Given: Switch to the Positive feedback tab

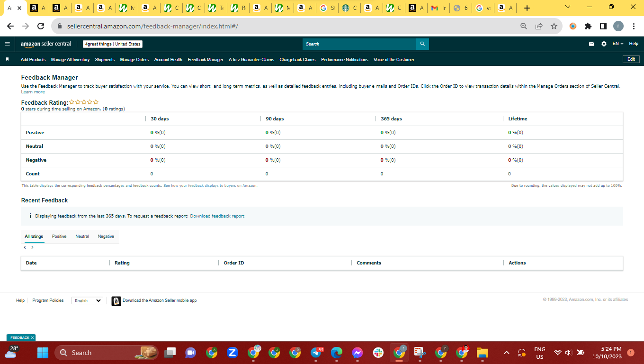Looking at the screenshot, I should point(59,237).
